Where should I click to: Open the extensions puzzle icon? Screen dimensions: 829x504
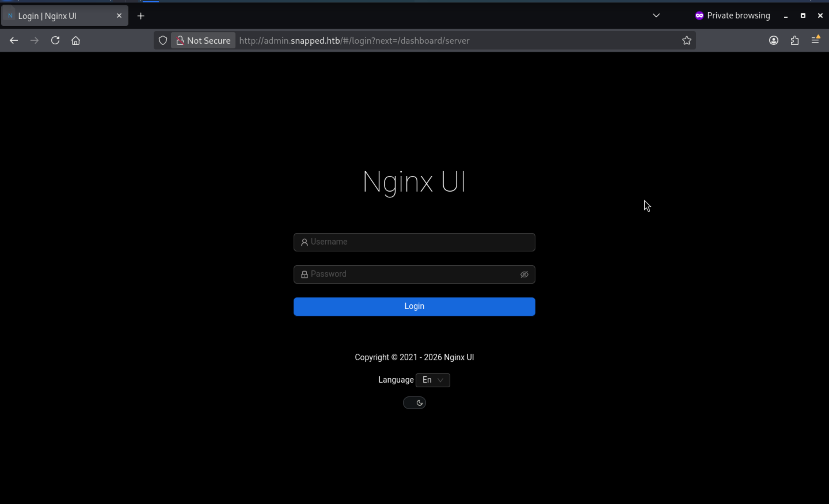[794, 41]
